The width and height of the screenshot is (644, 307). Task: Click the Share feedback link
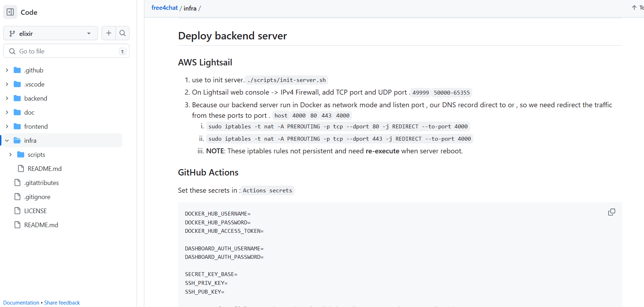pos(62,302)
